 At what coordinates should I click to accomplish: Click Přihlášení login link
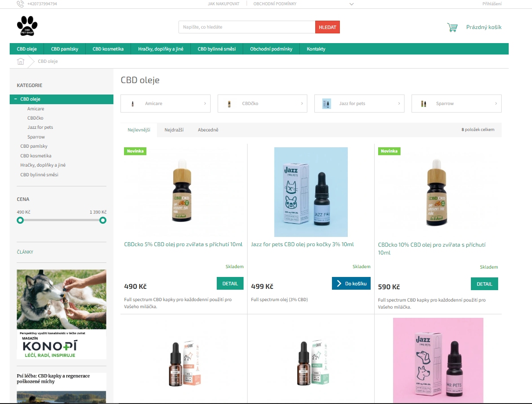[492, 4]
